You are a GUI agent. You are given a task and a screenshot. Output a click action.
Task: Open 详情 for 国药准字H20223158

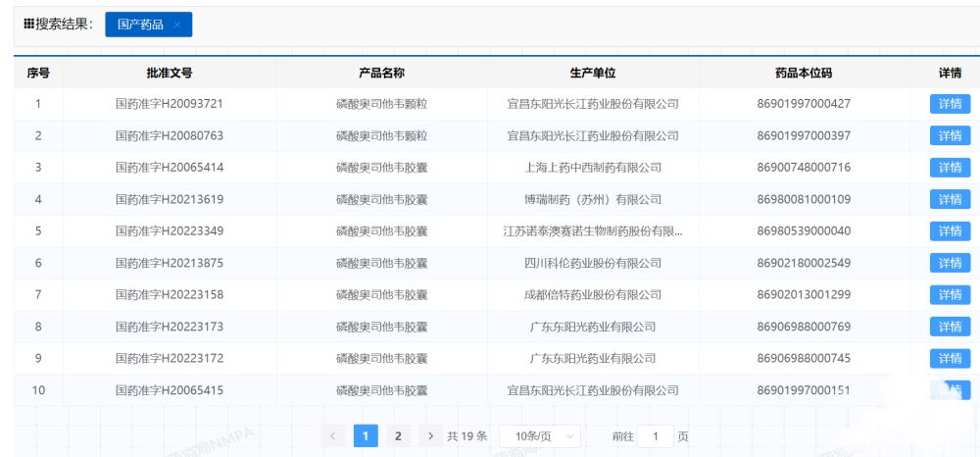coord(950,294)
